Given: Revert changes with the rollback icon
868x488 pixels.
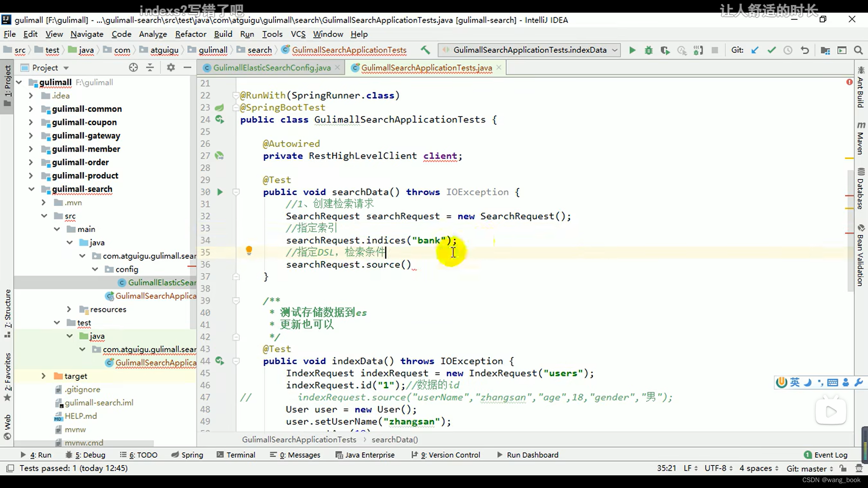Looking at the screenshot, I should tap(805, 50).
